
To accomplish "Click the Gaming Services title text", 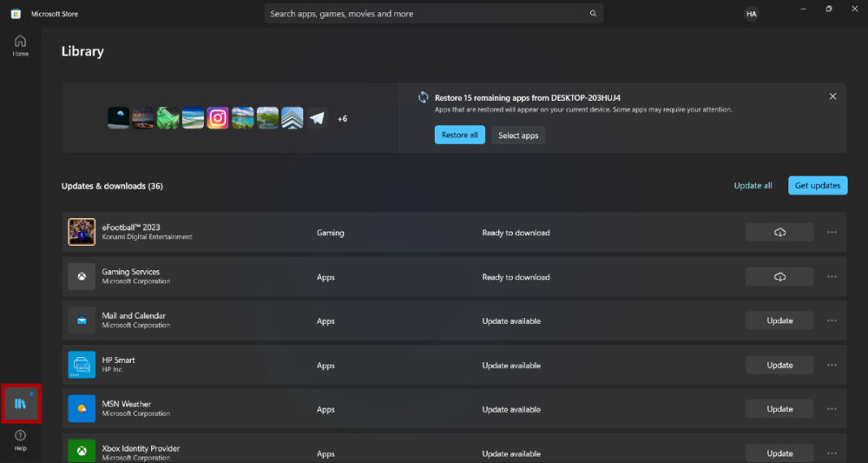I will coord(131,271).
